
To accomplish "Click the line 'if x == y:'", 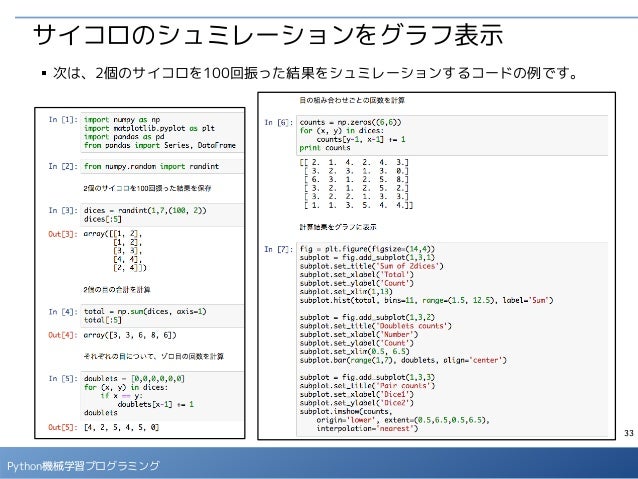I will [122, 396].
